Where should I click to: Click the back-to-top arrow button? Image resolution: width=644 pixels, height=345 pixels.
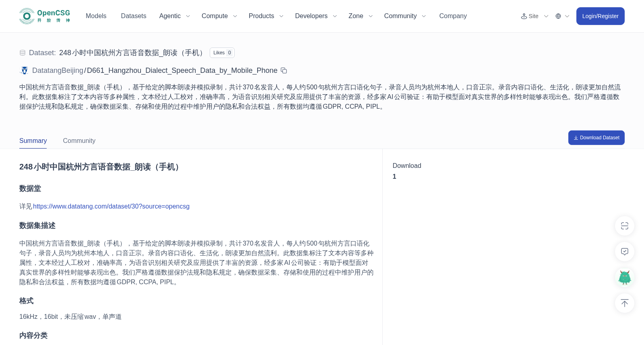tap(625, 303)
